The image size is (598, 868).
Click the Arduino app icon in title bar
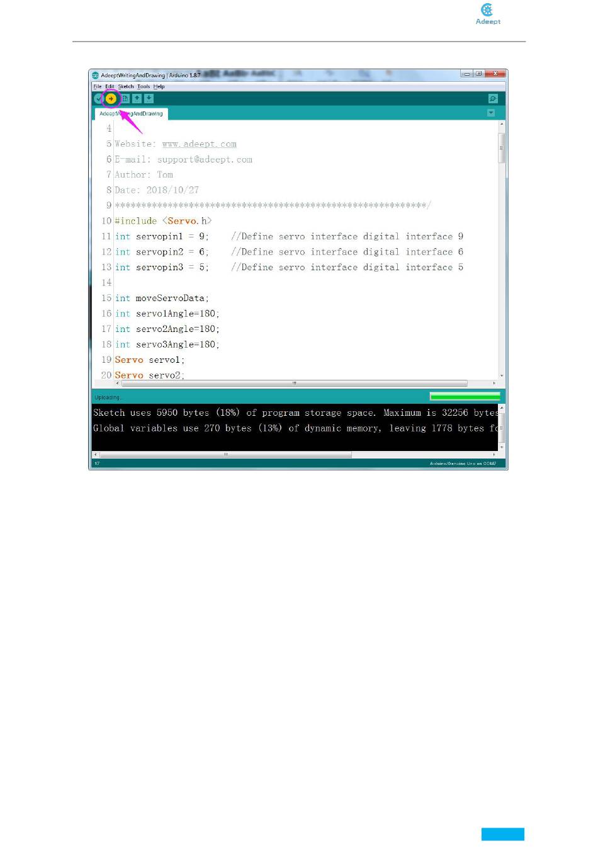tap(96, 75)
